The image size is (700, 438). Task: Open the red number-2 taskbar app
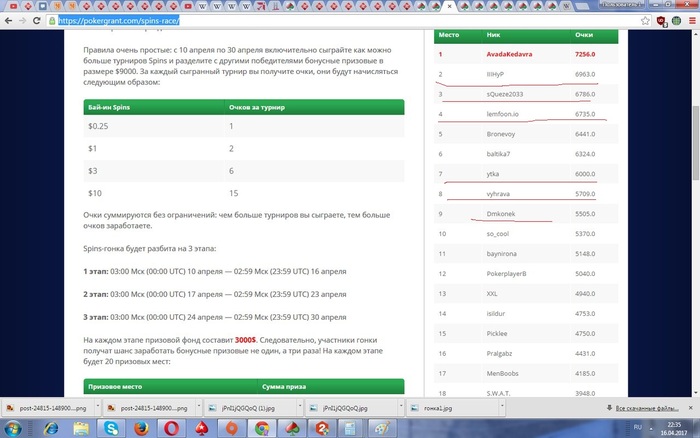click(x=322, y=429)
